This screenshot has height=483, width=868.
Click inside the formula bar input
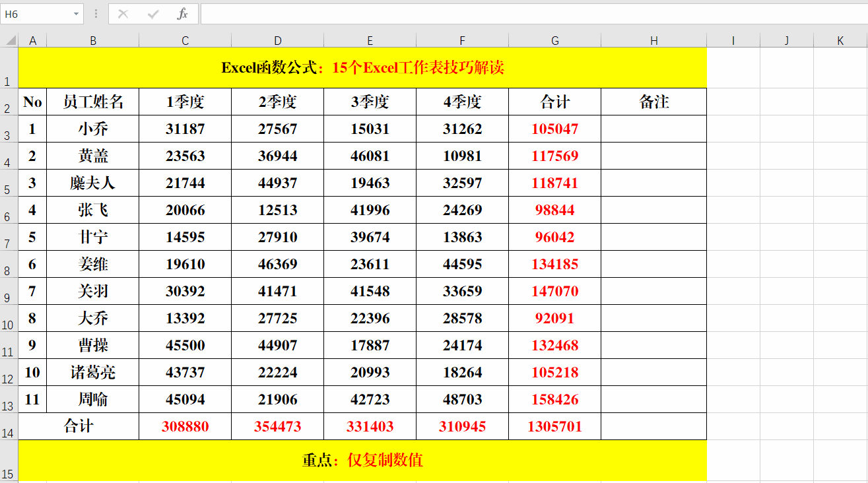[x=533, y=14]
